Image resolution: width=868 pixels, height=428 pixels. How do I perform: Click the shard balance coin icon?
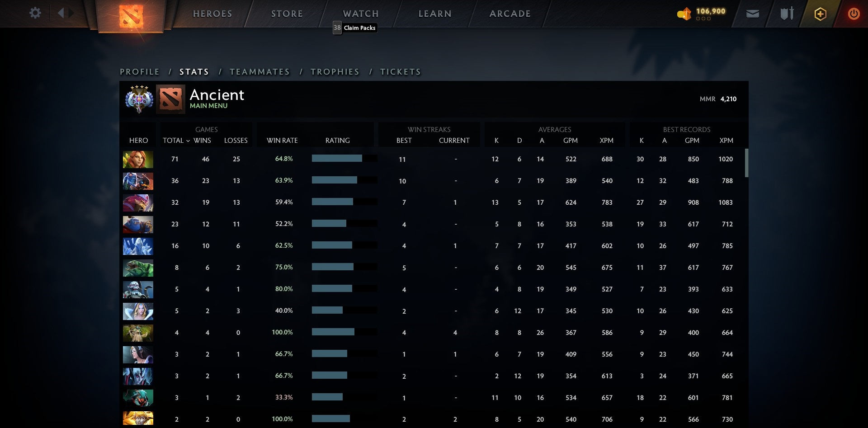click(x=684, y=14)
